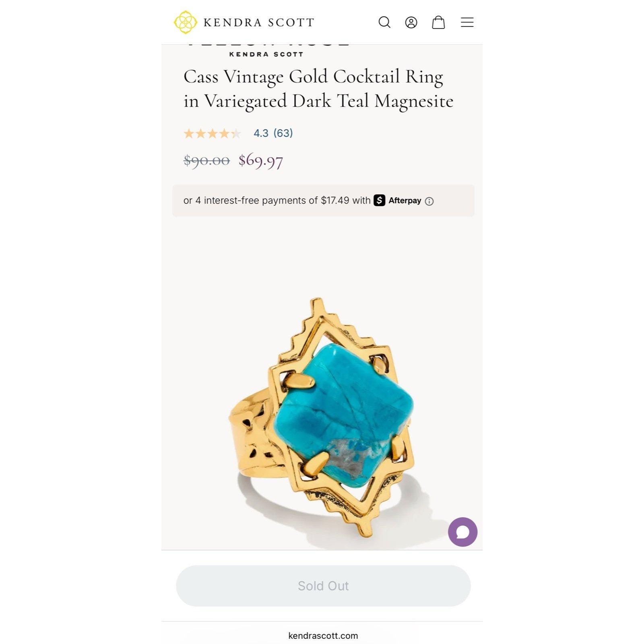Open the account profile icon
The image size is (644, 644).
coord(411,22)
